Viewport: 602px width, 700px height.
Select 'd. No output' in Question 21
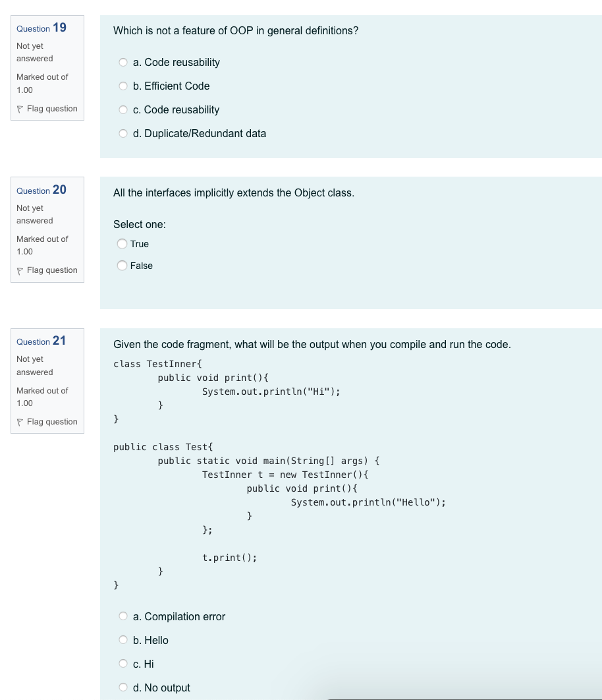[123, 687]
